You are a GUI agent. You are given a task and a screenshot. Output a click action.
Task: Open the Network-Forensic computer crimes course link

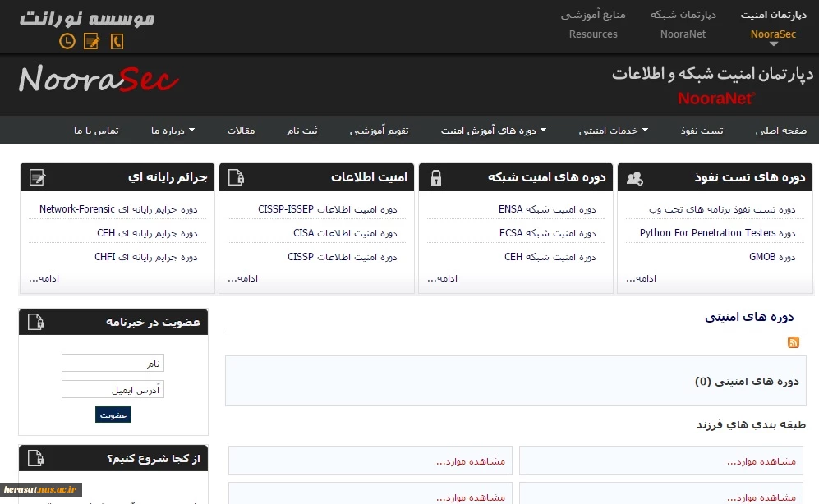[x=118, y=209]
